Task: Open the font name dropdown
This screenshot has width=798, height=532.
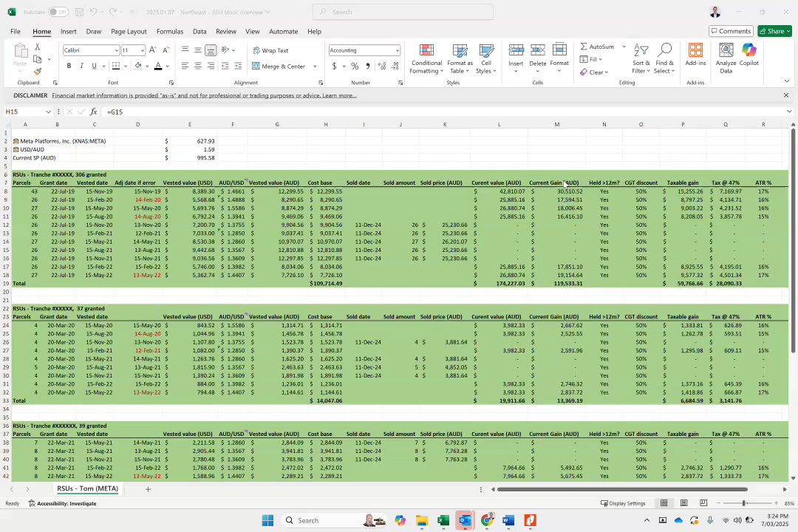Action: pyautogui.click(x=116, y=50)
